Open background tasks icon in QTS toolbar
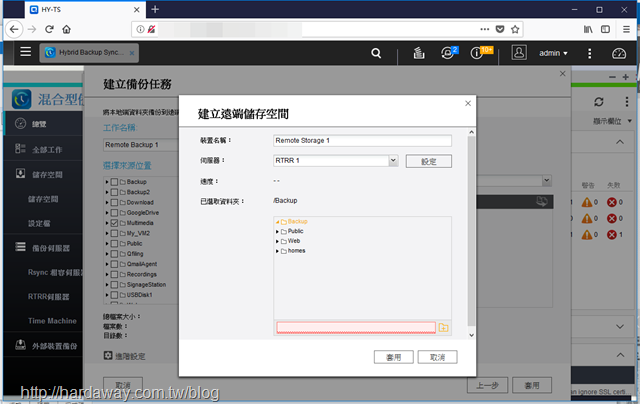This screenshot has height=404, width=640. 419,53
